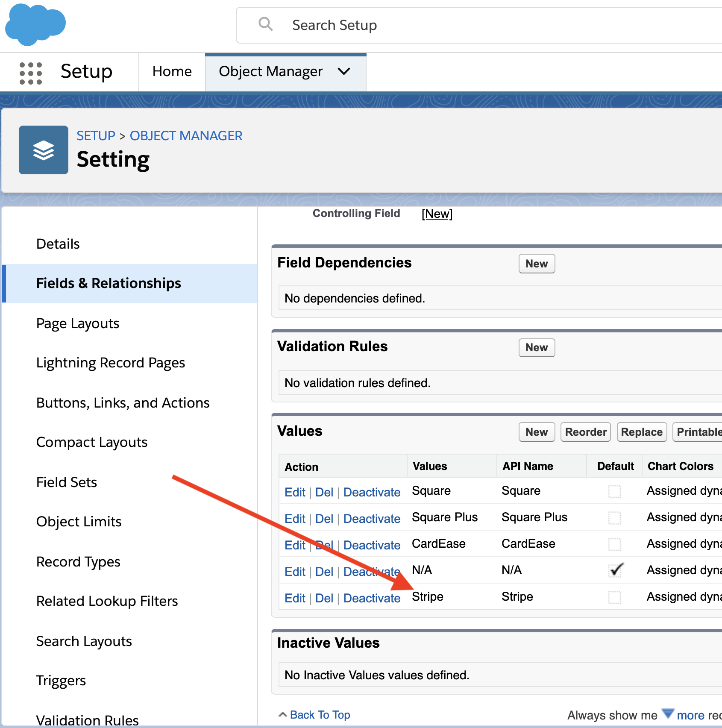
Task: Open Details in the sidebar
Action: click(x=58, y=244)
